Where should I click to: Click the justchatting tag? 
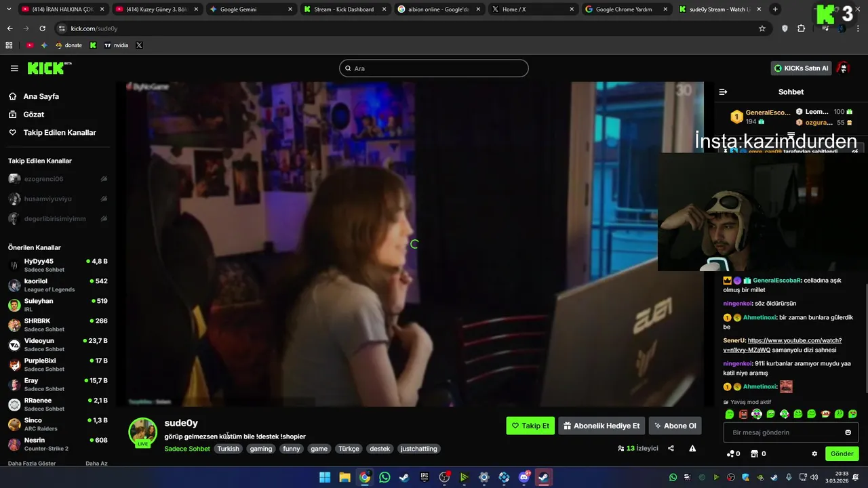(419, 449)
